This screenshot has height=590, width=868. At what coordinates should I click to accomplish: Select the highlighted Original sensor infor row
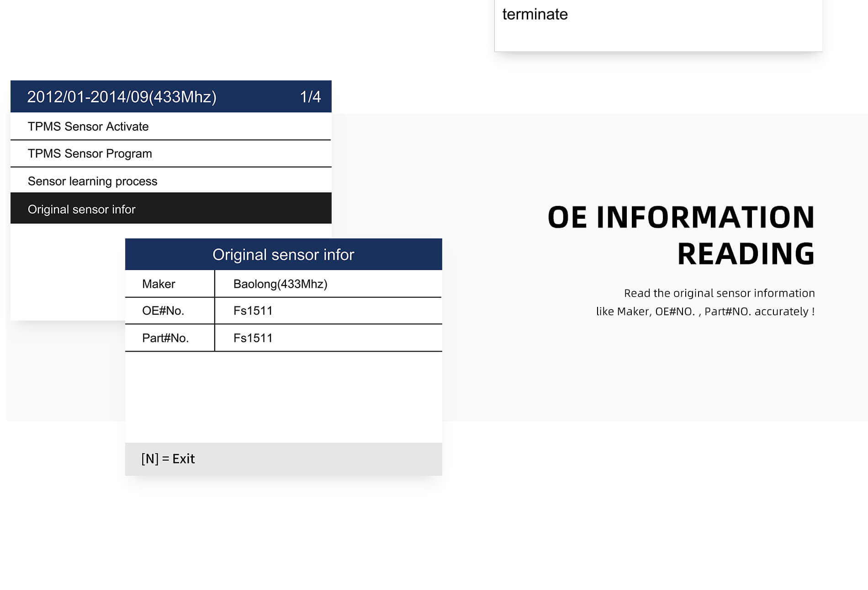[82, 209]
